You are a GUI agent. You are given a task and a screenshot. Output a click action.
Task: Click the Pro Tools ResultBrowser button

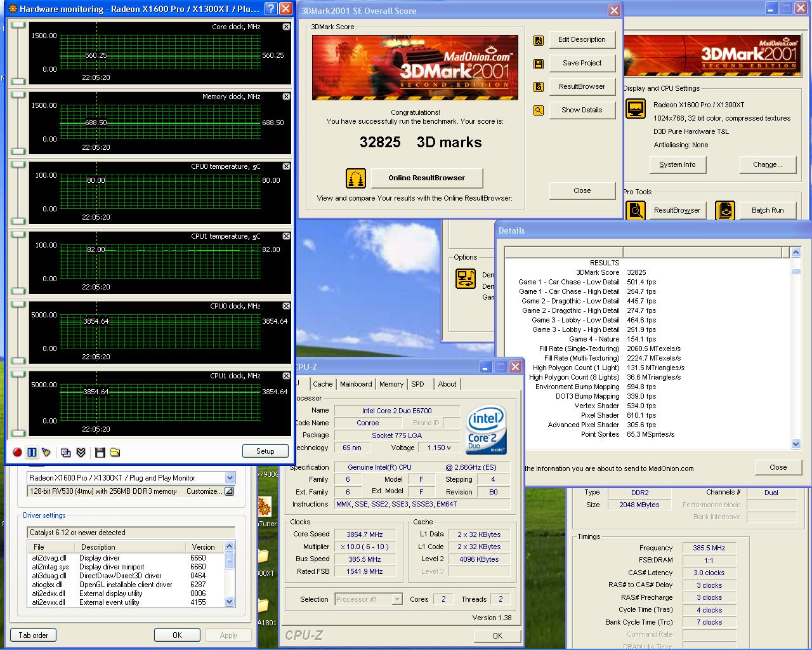click(x=677, y=211)
